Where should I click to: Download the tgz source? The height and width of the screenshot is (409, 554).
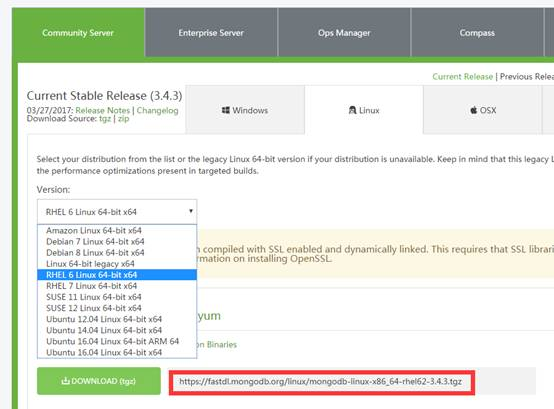point(105,119)
